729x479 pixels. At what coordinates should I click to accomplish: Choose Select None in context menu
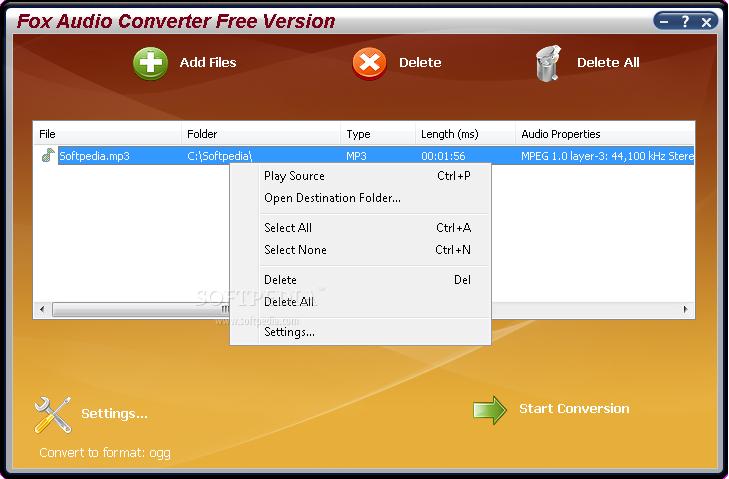[x=360, y=250]
